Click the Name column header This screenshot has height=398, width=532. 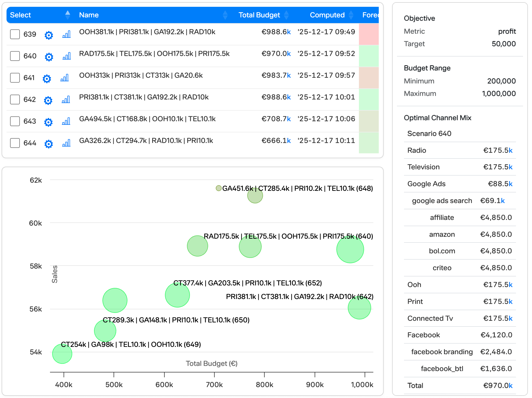click(89, 15)
